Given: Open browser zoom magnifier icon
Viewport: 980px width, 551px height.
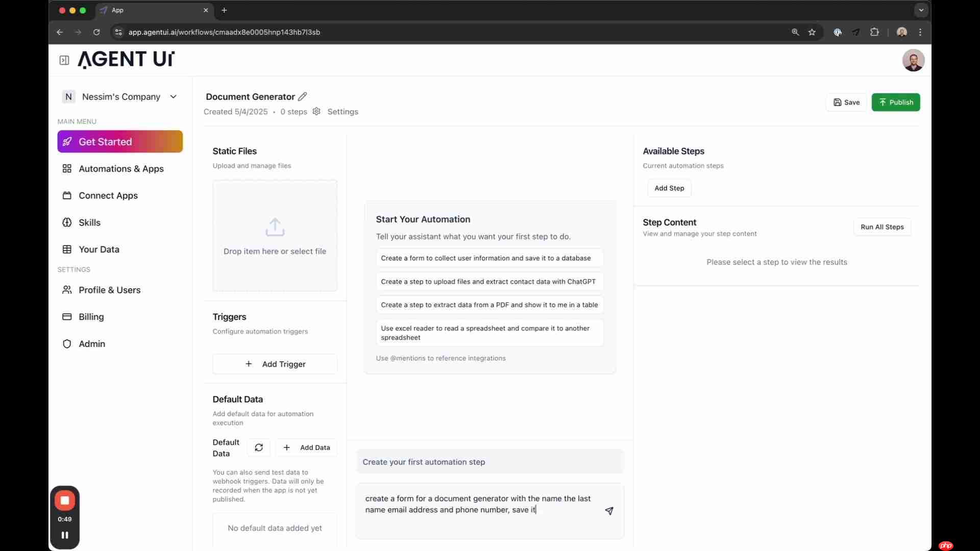Looking at the screenshot, I should tap(795, 32).
